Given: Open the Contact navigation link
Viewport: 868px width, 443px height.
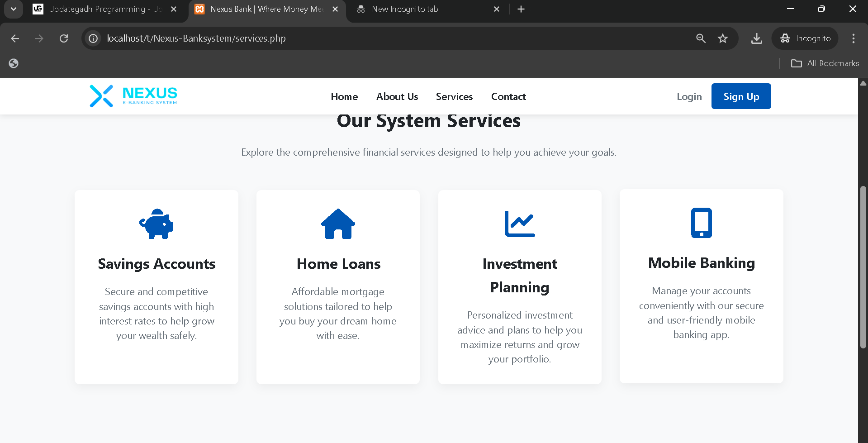Looking at the screenshot, I should point(508,96).
